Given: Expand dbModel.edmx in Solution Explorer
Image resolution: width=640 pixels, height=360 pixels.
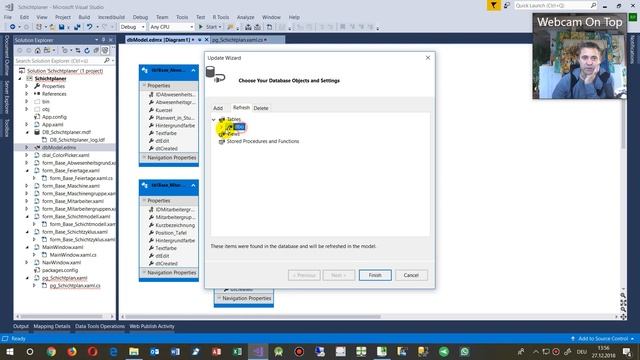Looking at the screenshot, I should (x=27, y=147).
